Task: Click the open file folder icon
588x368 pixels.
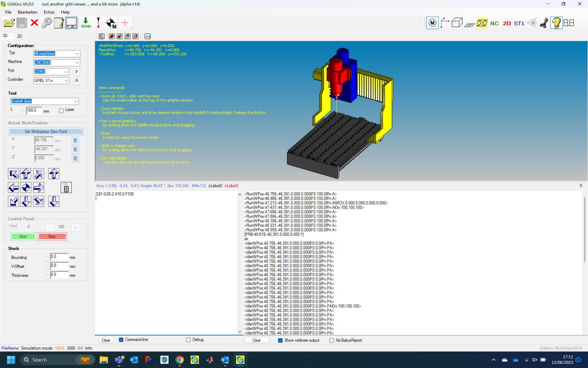Action: 9,23
